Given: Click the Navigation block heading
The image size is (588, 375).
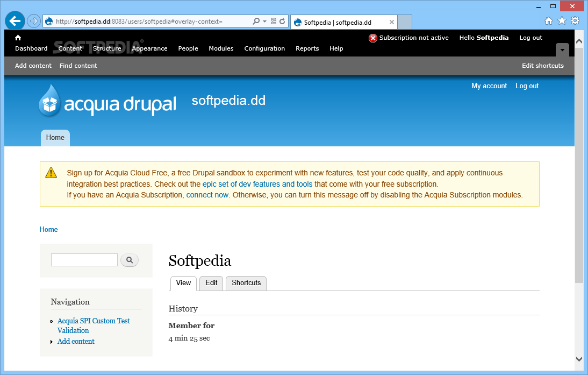Looking at the screenshot, I should (x=70, y=302).
